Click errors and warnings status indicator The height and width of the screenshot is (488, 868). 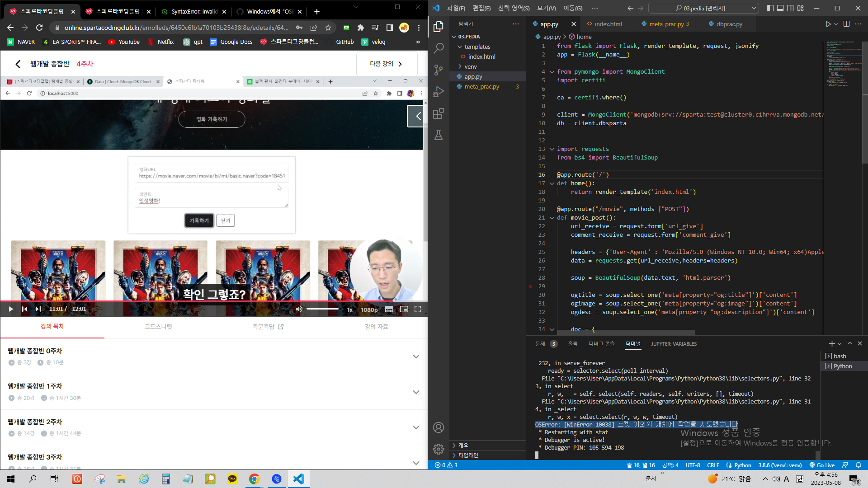tap(446, 465)
